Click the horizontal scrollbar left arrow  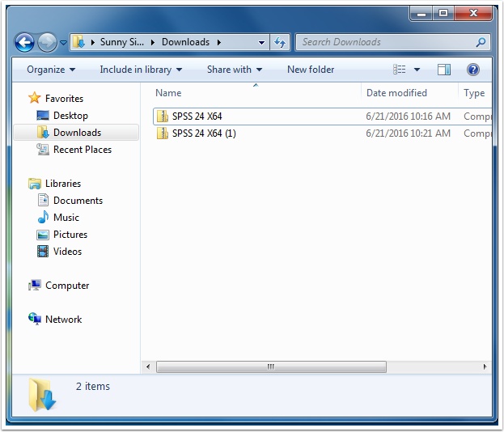tap(148, 366)
